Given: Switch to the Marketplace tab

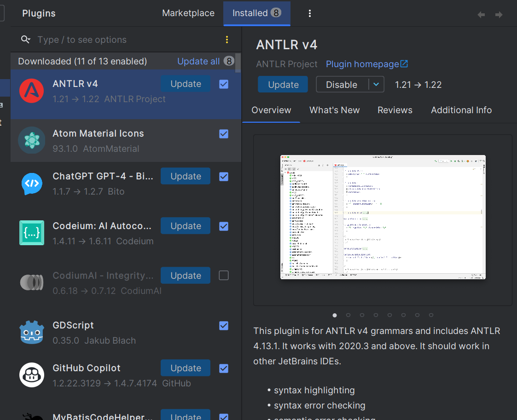Looking at the screenshot, I should click(x=188, y=13).
